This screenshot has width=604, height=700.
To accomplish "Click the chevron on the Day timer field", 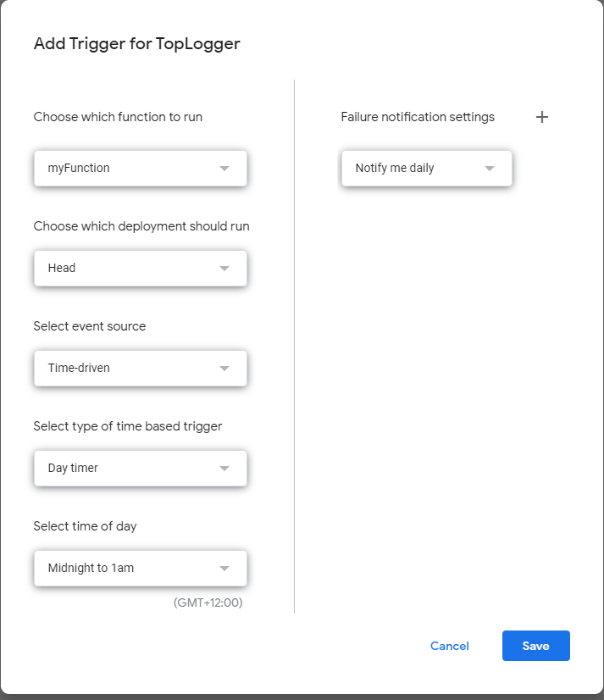I will point(224,468).
